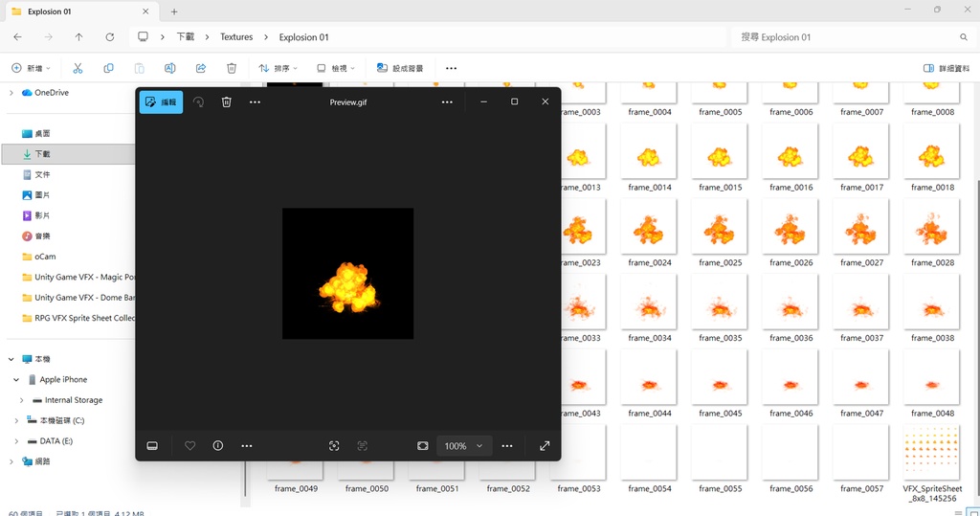Click Explosion 01 in the address breadcrumb

pyautogui.click(x=303, y=37)
